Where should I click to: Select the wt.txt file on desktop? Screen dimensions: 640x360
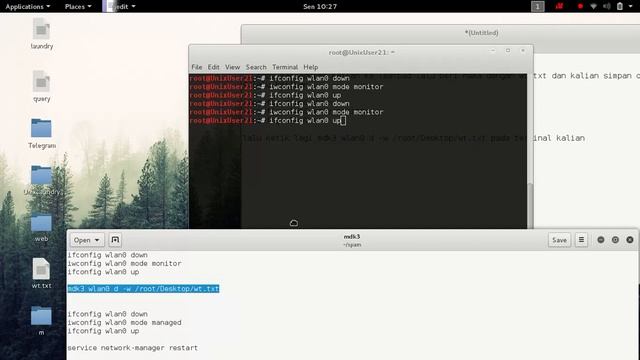[x=41, y=273]
